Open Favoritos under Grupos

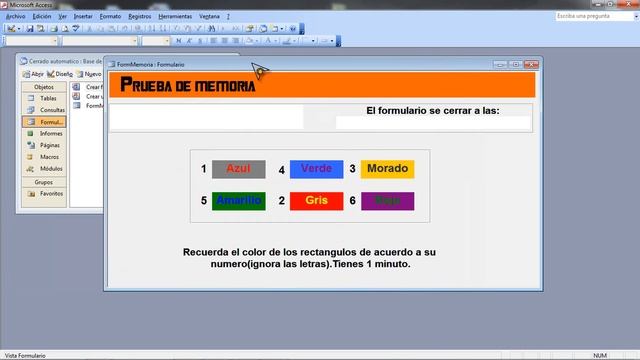pos(44,193)
